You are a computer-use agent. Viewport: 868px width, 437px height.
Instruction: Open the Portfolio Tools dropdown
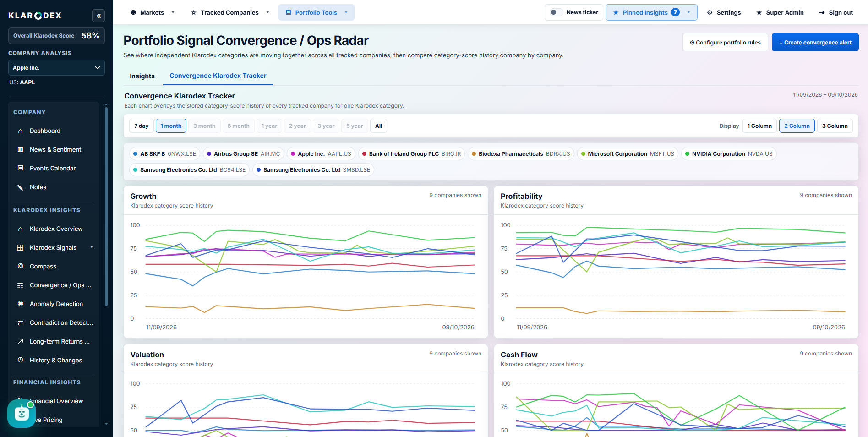pyautogui.click(x=317, y=12)
